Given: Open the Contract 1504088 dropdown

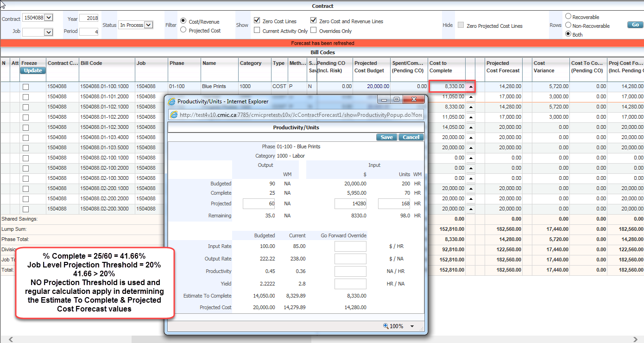Looking at the screenshot, I should [49, 18].
